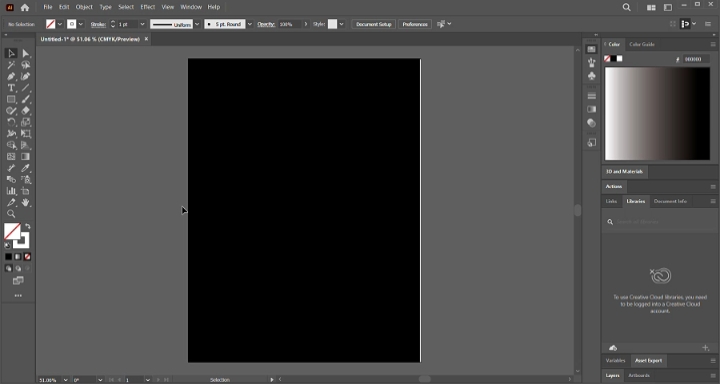Click the white swatch in Color panel
The image size is (720, 384).
tap(619, 58)
